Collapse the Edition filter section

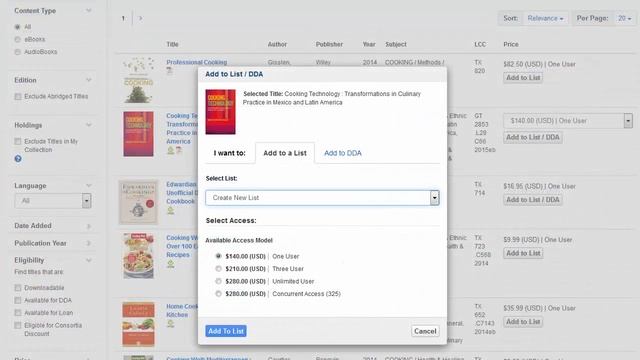coord(89,80)
